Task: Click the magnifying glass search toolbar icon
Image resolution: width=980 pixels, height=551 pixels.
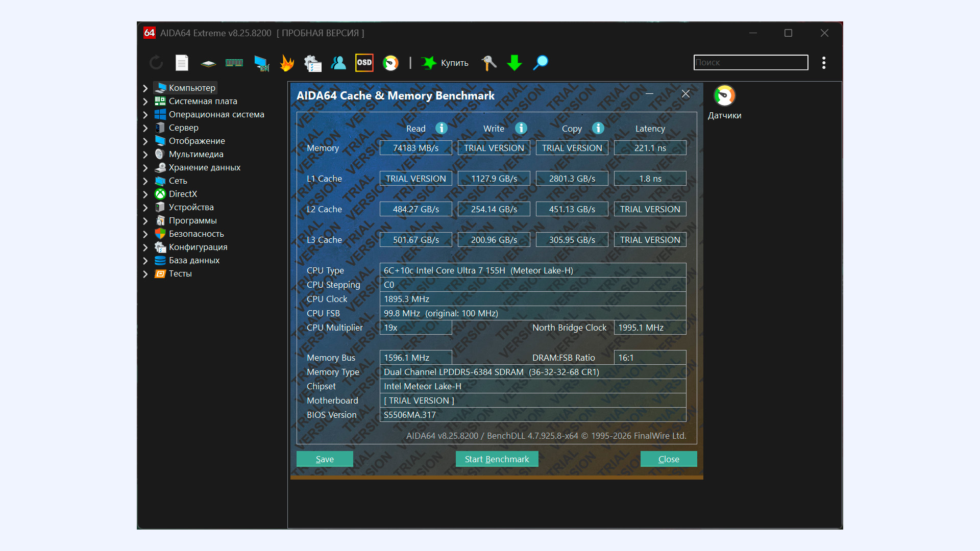Action: point(541,63)
